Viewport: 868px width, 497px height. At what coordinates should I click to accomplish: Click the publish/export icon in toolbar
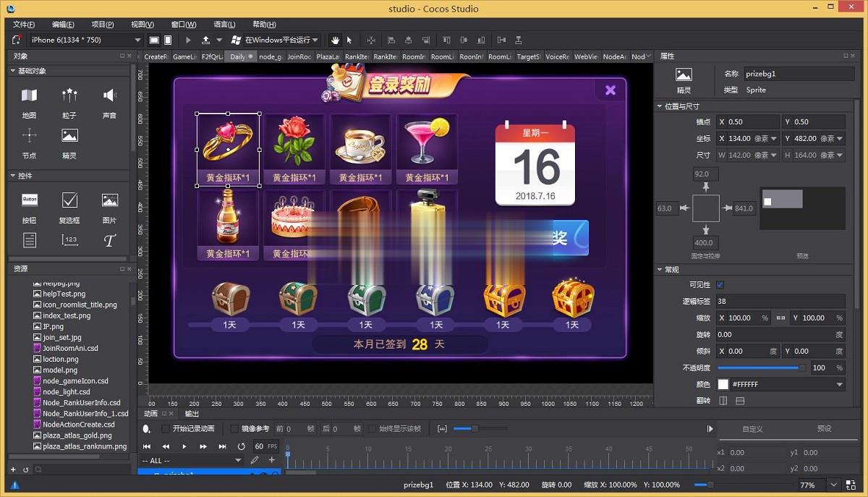coord(206,40)
